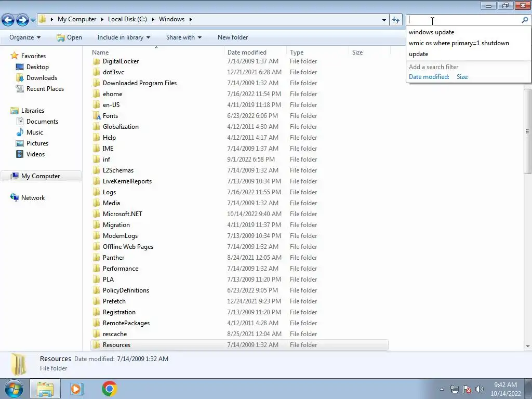532x399 pixels.
Task: Click the vertical scrollbar thumb
Action: pos(527,131)
